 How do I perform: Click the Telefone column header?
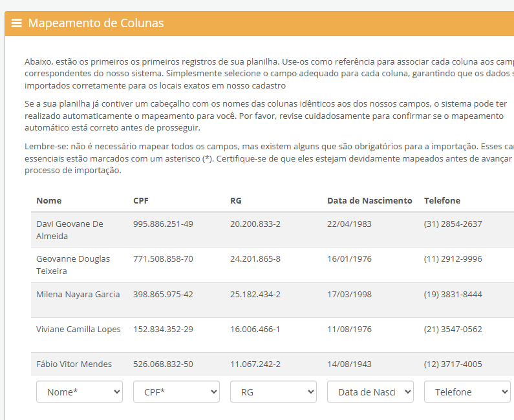point(442,200)
